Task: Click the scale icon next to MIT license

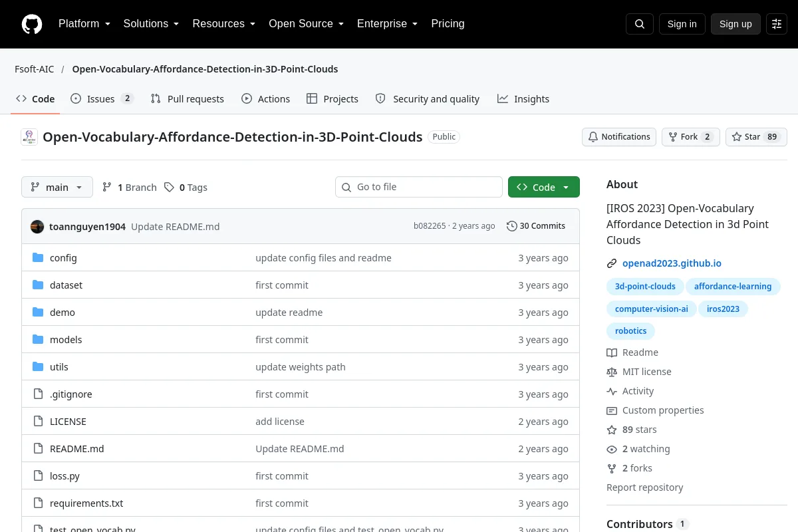Action: [x=612, y=372]
